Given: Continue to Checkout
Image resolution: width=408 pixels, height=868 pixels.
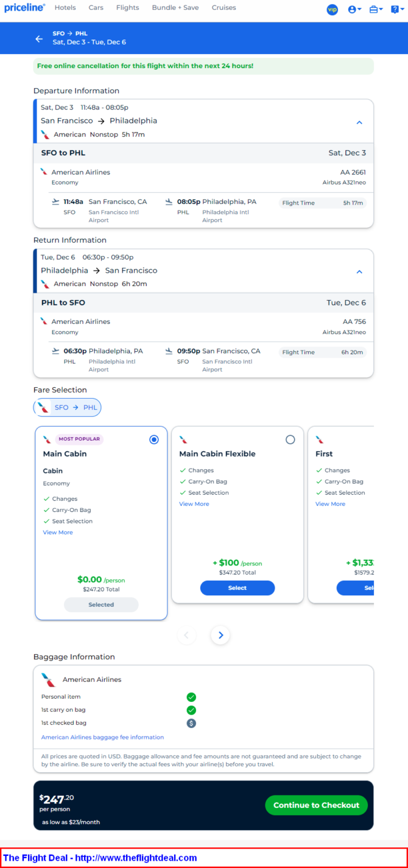Looking at the screenshot, I should pos(316,805).
